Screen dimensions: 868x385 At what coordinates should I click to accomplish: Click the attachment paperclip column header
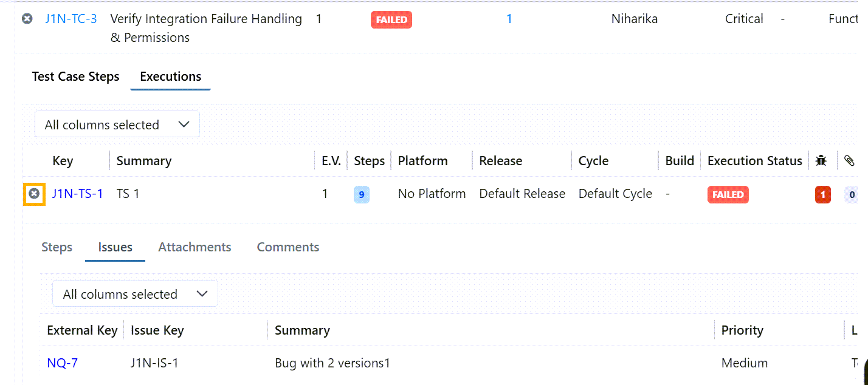tap(849, 161)
